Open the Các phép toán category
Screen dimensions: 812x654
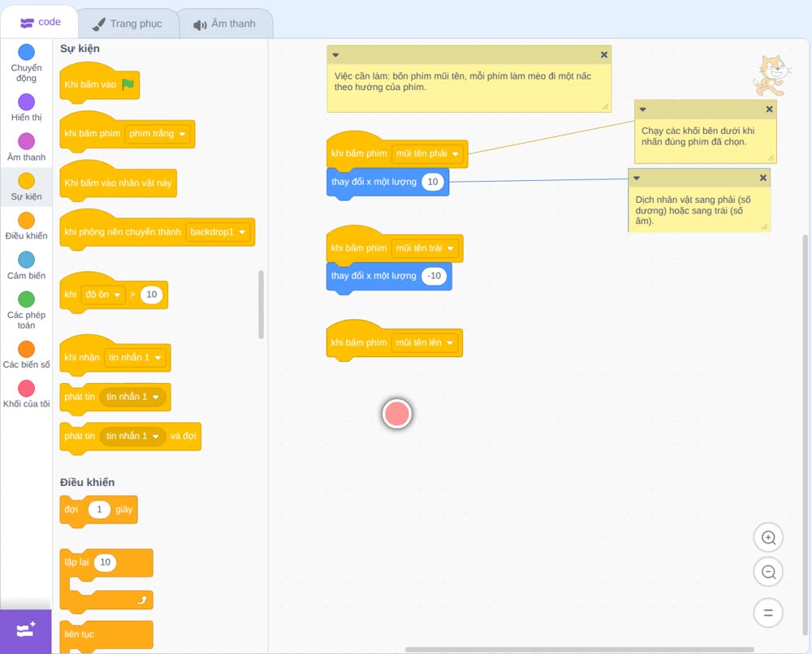(27, 311)
